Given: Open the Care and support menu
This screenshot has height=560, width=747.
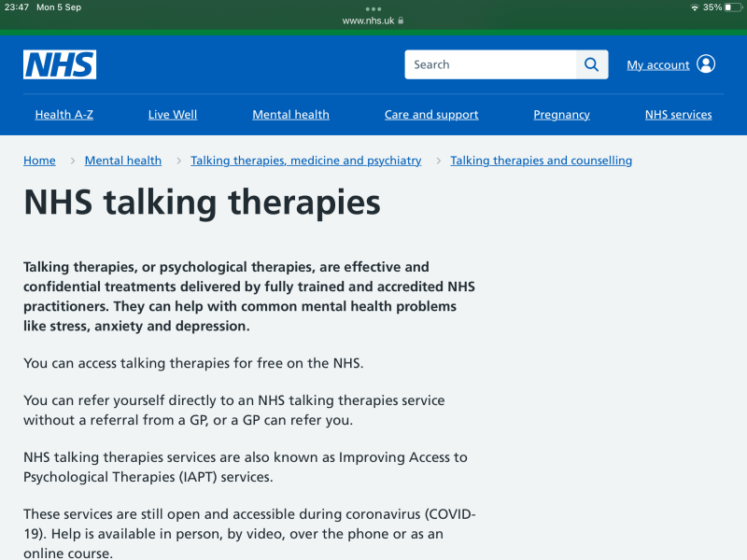Looking at the screenshot, I should [431, 114].
